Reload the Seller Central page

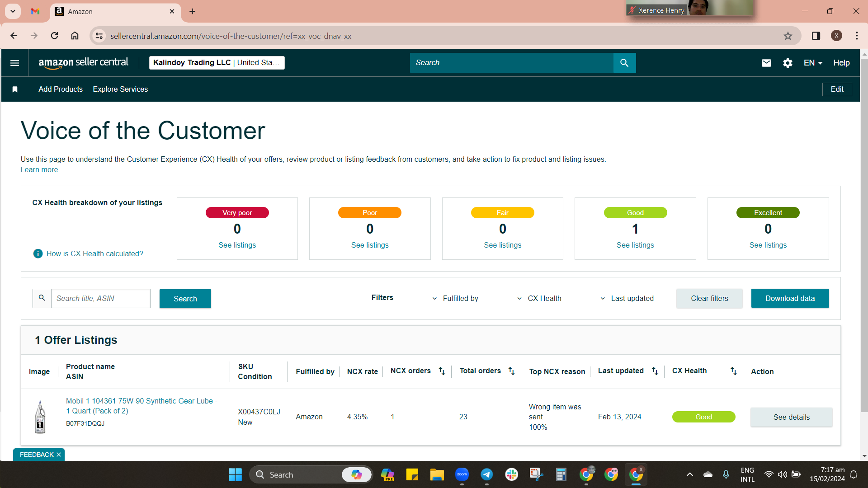(x=54, y=36)
